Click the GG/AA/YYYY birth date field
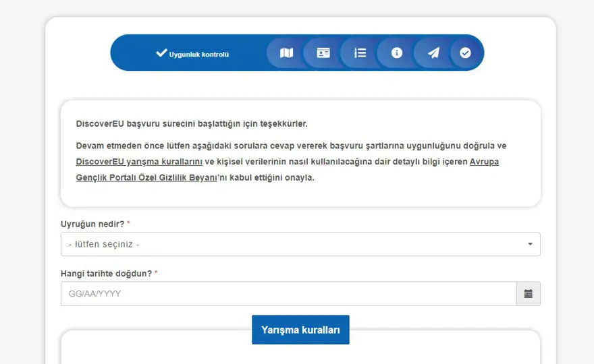This screenshot has width=594, height=364. pos(288,294)
